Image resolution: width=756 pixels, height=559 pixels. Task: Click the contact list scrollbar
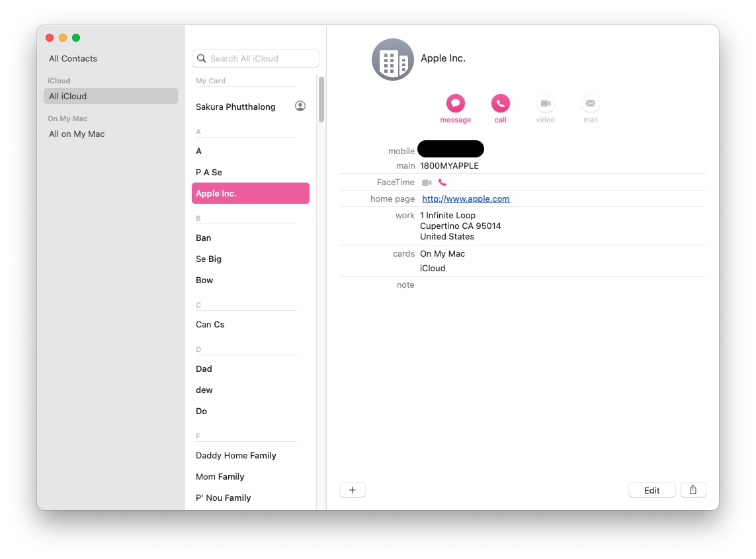click(321, 99)
